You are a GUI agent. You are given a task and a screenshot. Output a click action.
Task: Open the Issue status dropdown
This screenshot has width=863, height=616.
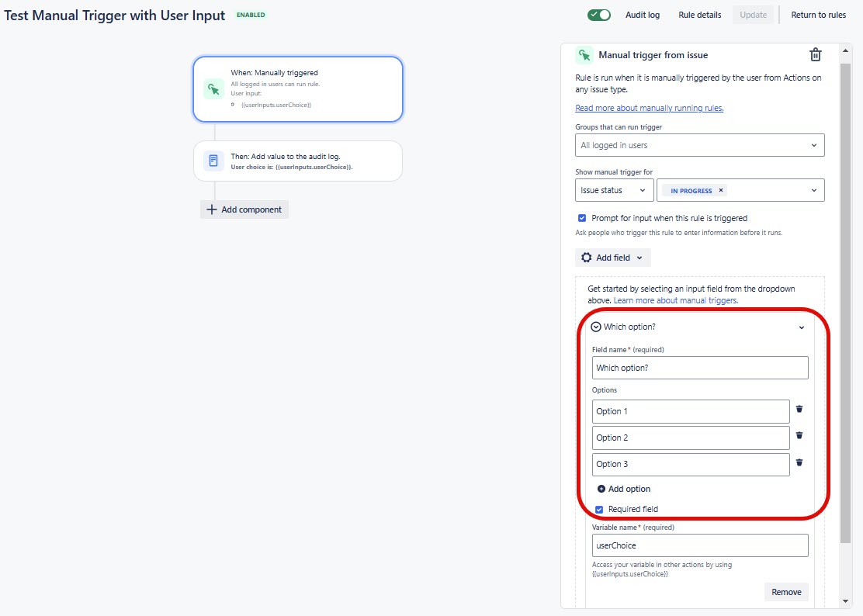614,189
